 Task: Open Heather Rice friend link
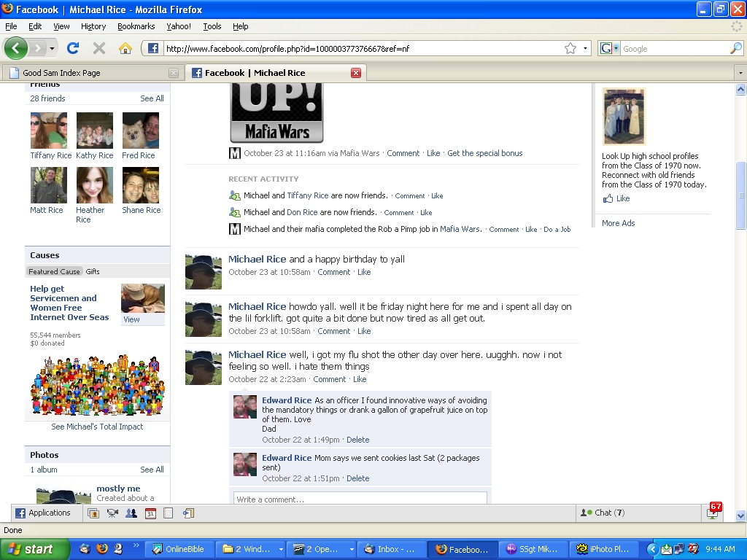click(90, 215)
